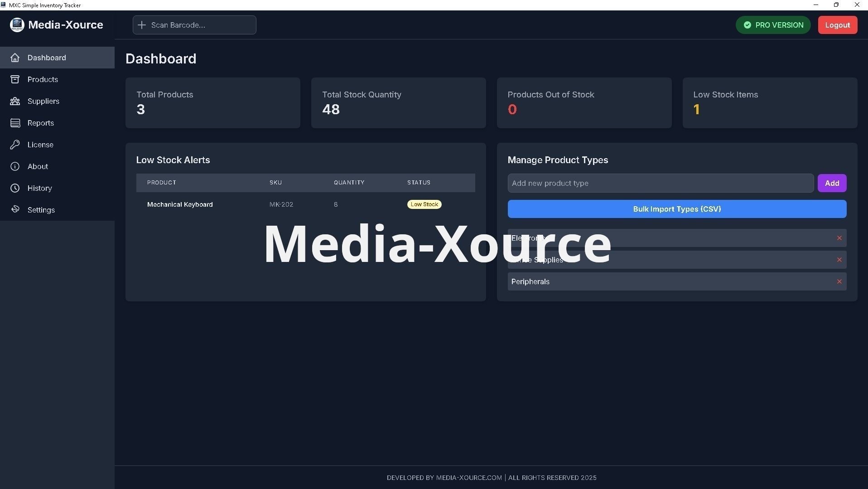Remove the Peripherals product type
868x489 pixels.
point(839,281)
